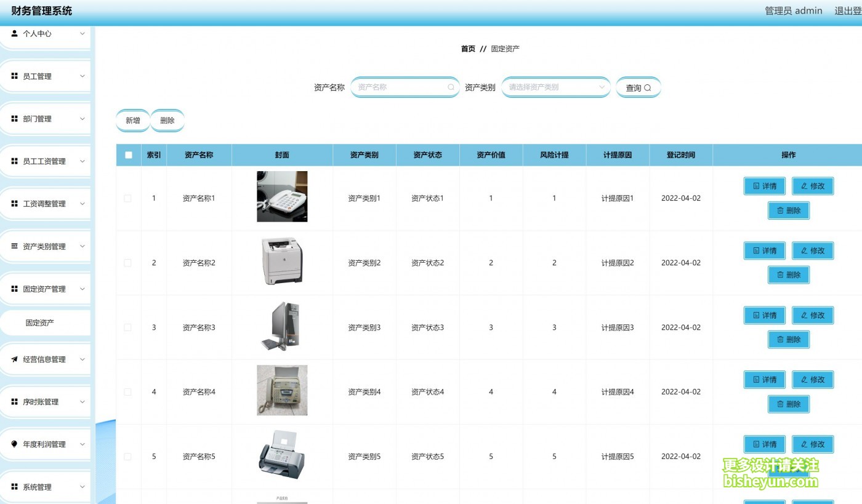Click the document icon on row 3 详情

point(756,315)
